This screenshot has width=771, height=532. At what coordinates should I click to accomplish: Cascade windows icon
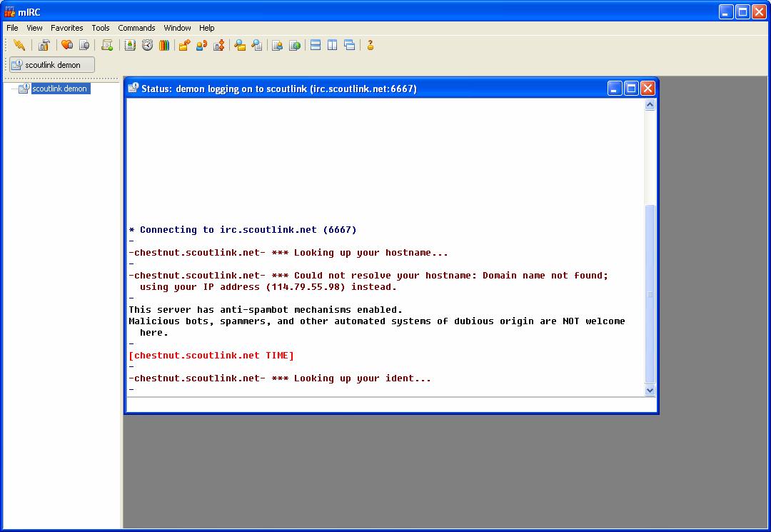tap(350, 45)
